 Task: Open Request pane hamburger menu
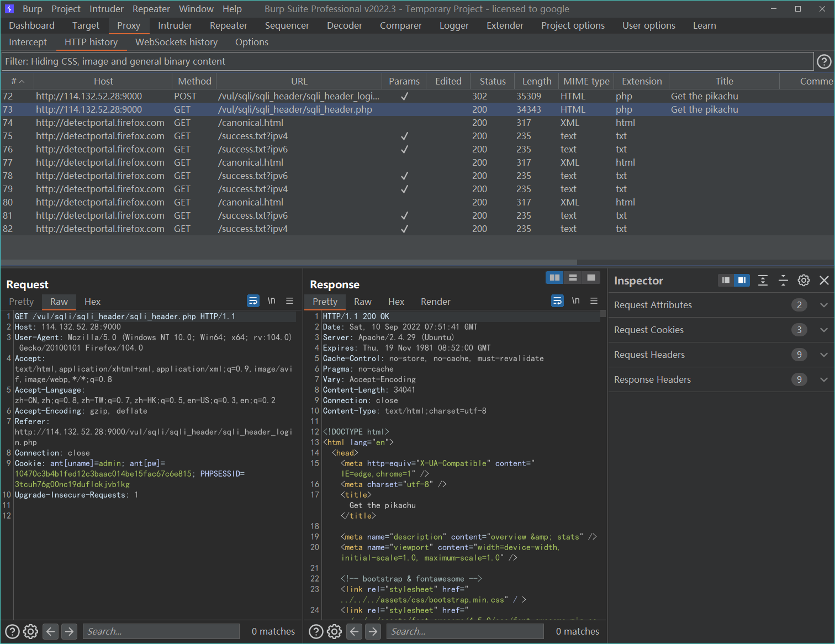coord(289,300)
